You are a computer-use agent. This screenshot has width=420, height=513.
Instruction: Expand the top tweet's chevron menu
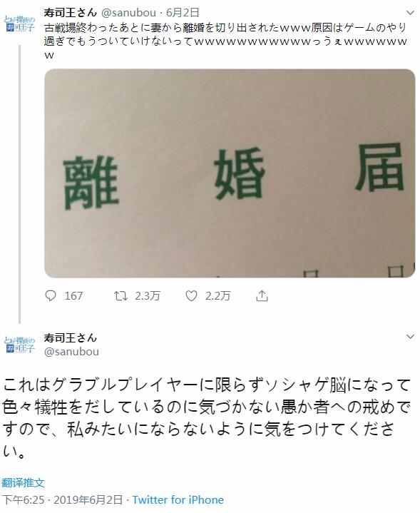(x=410, y=13)
